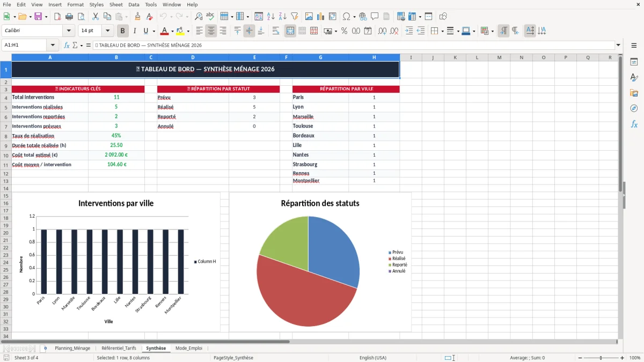Click the Add Decimal Place icon
Image resolution: width=644 pixels, height=362 pixels.
pos(383,31)
